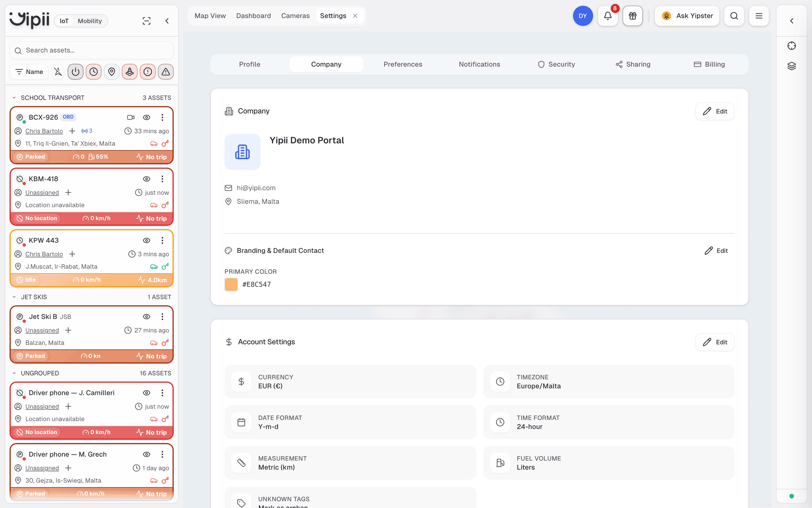This screenshot has height=508, width=812.
Task: Toggle visibility eye for KBM-418
Action: 147,179
